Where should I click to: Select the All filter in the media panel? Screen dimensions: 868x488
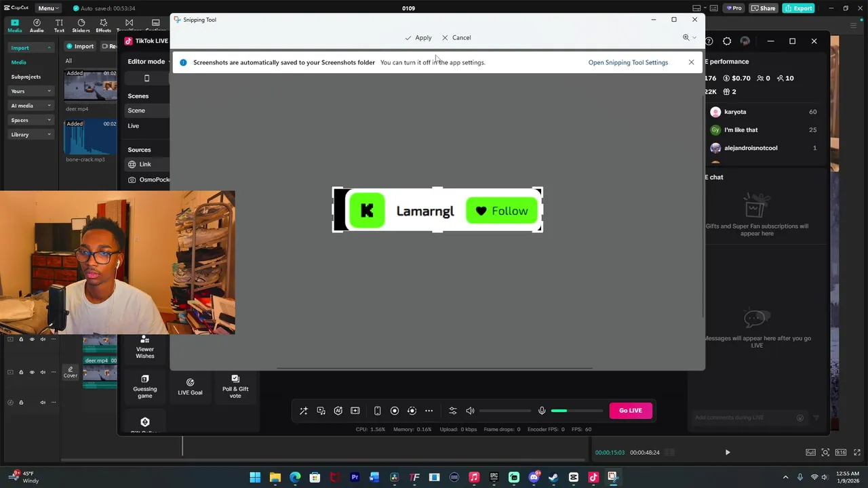pyautogui.click(x=68, y=61)
